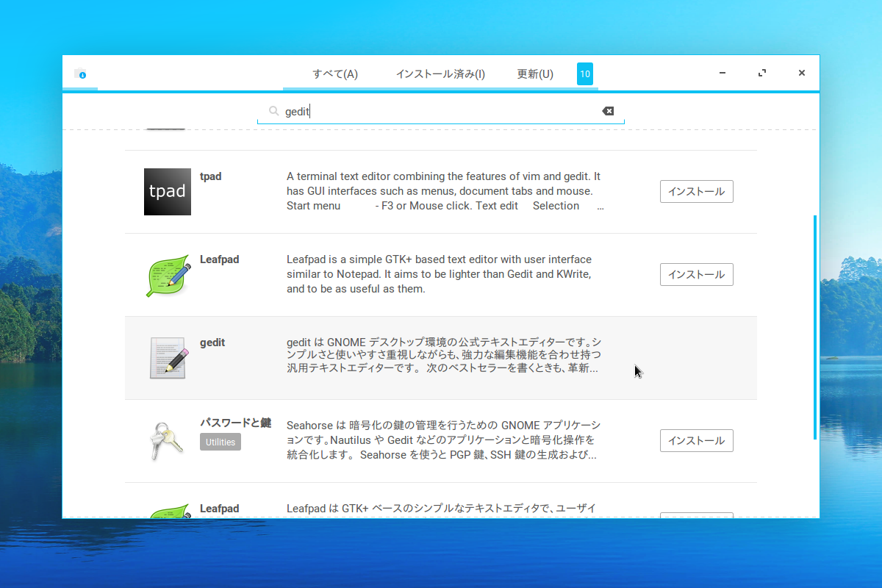Open the gedit notepad icon
The image size is (882, 588).
[x=168, y=358]
